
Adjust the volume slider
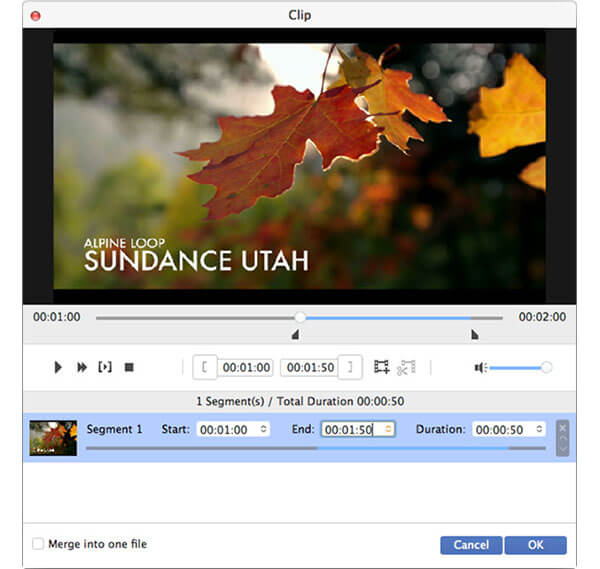(x=546, y=367)
